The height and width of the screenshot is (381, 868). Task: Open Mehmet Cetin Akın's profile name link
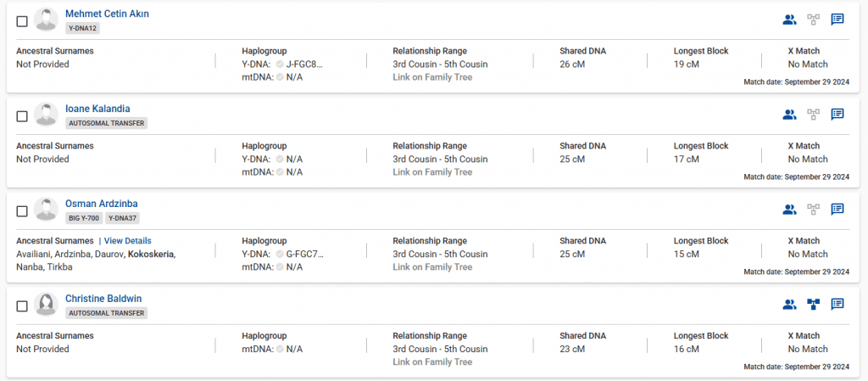107,14
